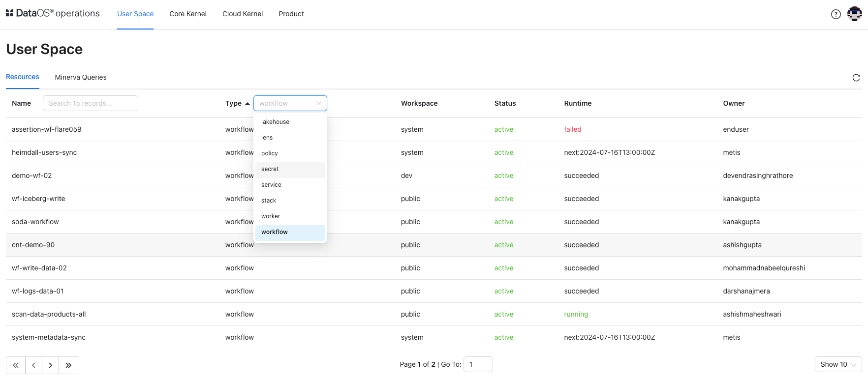This screenshot has height=381, width=868.
Task: Click the failed runtime status
Action: [x=573, y=129]
